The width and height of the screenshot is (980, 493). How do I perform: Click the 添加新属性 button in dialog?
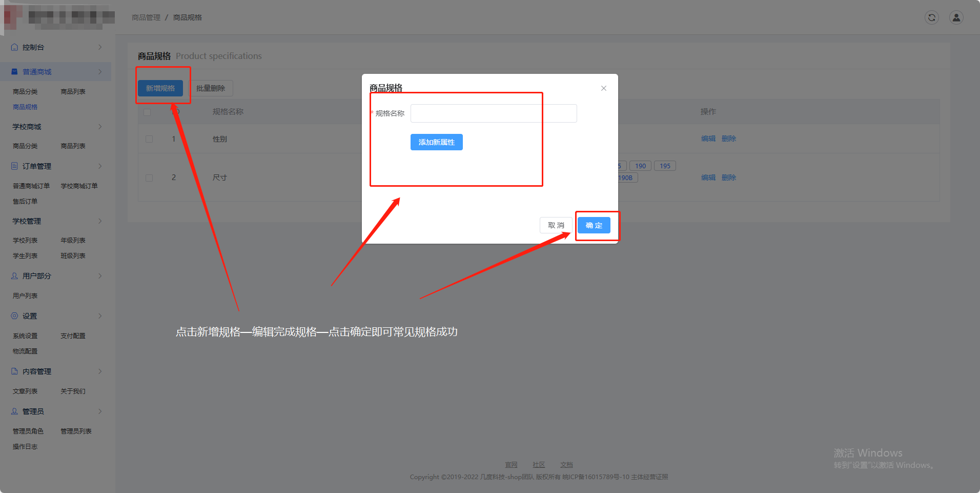[x=436, y=142]
